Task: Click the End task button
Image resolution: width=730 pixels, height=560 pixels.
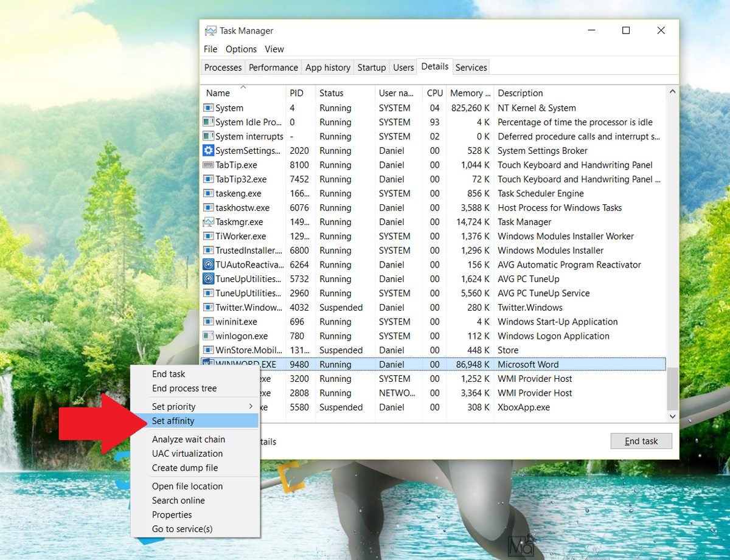Action: coord(641,441)
